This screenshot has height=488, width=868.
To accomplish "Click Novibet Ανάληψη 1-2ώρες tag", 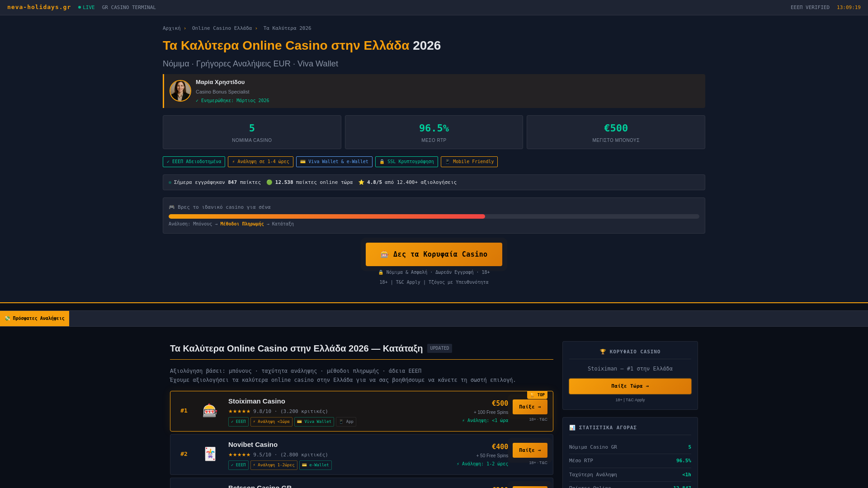I will (274, 465).
